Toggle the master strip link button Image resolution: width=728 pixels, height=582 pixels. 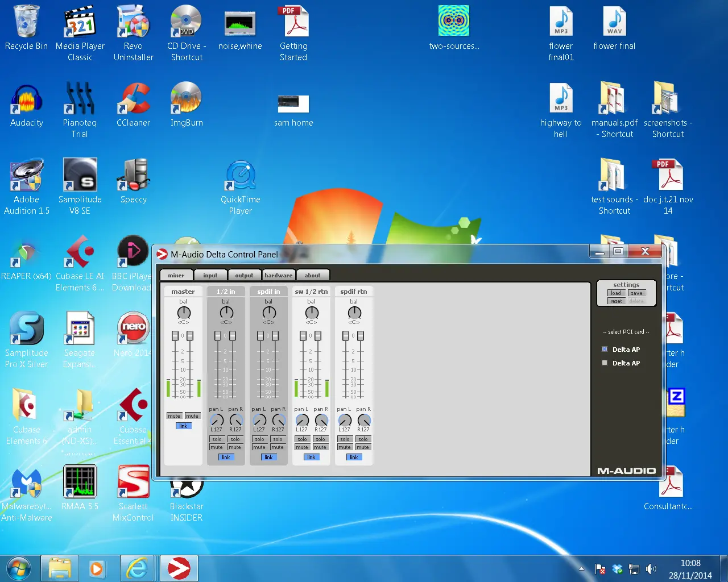pos(183,426)
